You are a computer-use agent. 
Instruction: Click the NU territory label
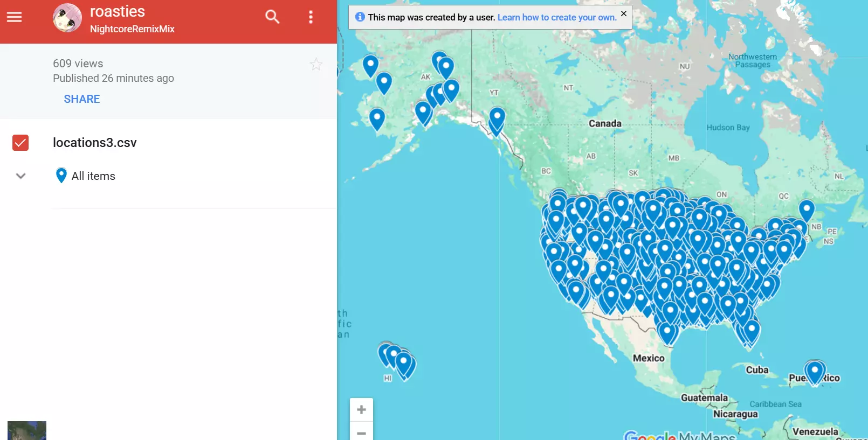pyautogui.click(x=685, y=66)
